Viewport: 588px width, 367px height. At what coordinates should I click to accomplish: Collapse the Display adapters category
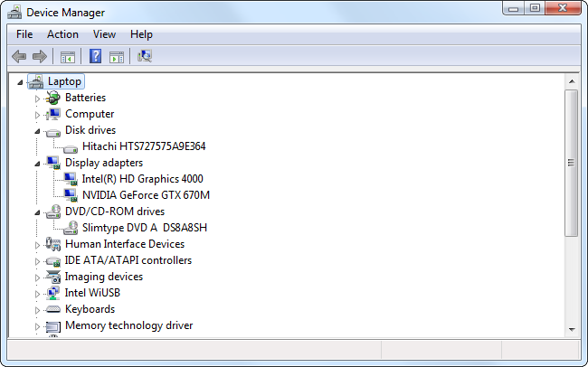point(37,164)
